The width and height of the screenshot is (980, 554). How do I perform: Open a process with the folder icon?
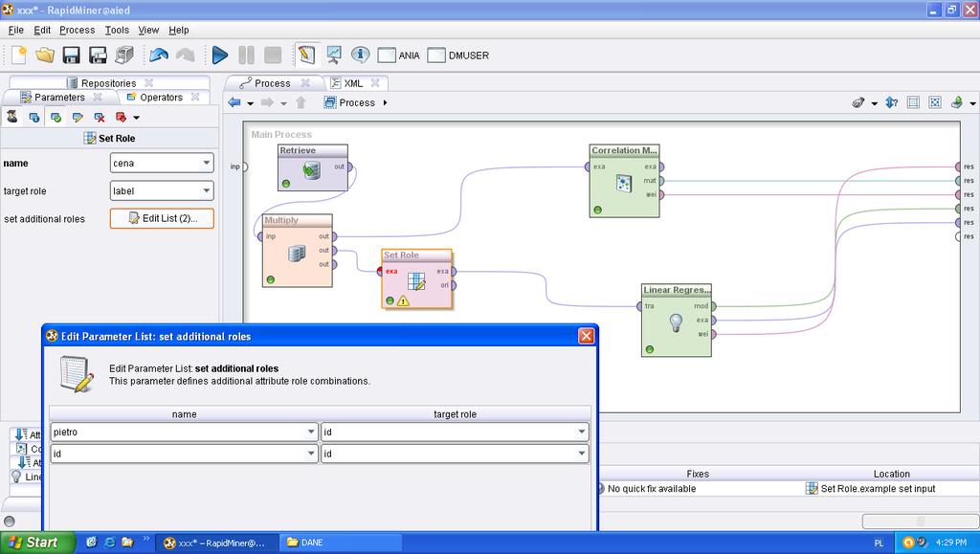click(45, 55)
